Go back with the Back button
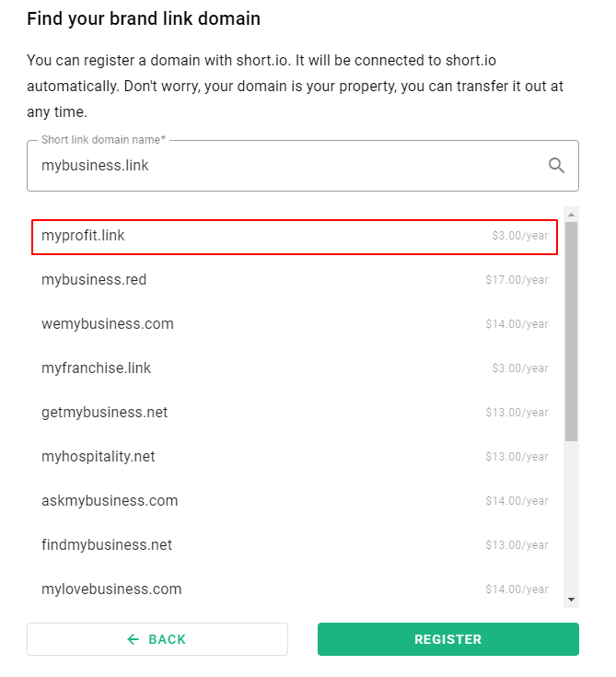Image resolution: width=616 pixels, height=677 pixels. (157, 639)
